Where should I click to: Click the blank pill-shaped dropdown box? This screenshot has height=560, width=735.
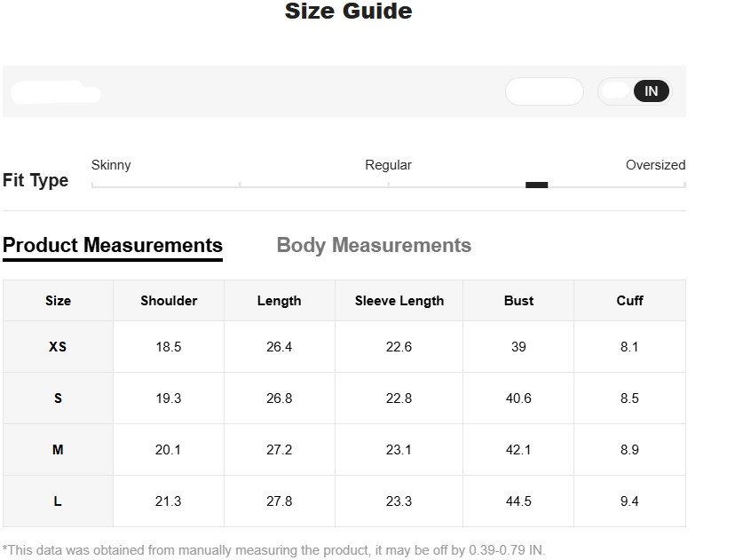click(544, 91)
